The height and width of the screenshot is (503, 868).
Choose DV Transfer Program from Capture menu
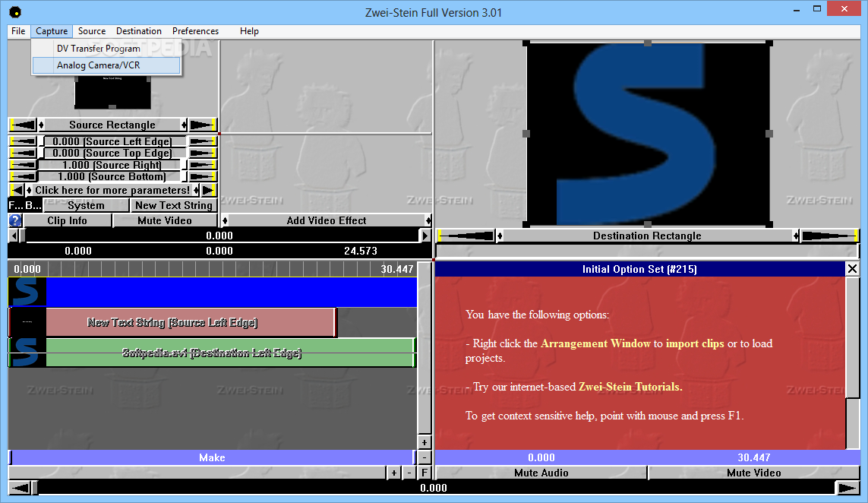(x=106, y=49)
